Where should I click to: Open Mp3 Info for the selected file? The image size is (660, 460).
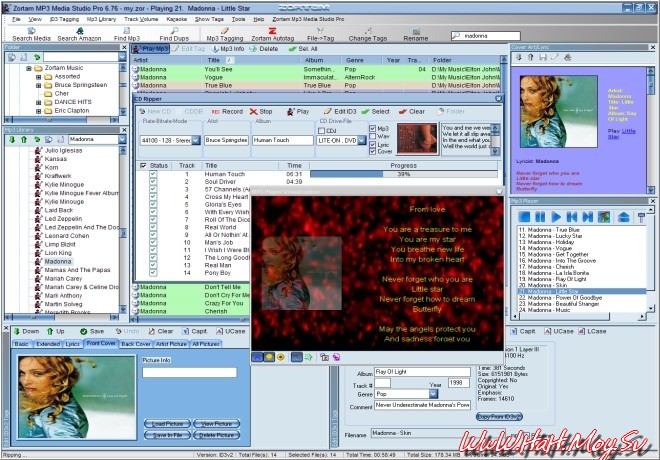coord(228,49)
